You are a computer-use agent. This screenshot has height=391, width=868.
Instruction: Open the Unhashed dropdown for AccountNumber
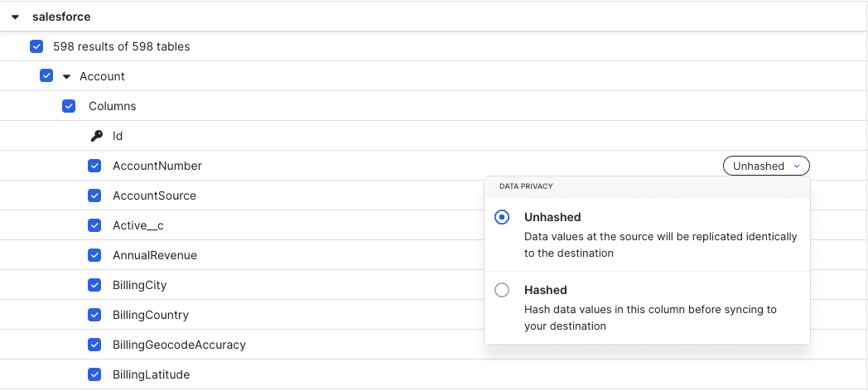(766, 166)
